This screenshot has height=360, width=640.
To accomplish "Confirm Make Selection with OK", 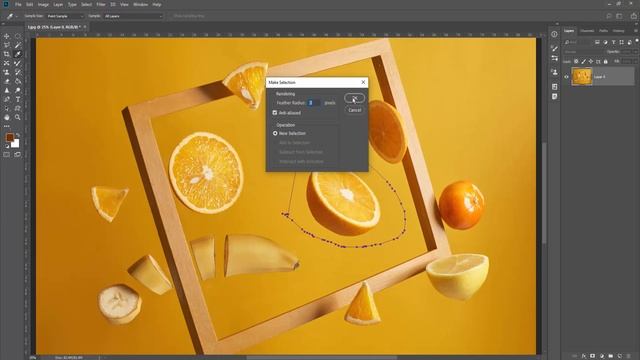I will point(354,98).
